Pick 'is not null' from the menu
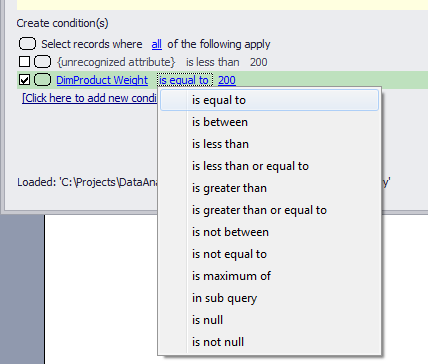This screenshot has height=364, width=428. pyautogui.click(x=269, y=342)
